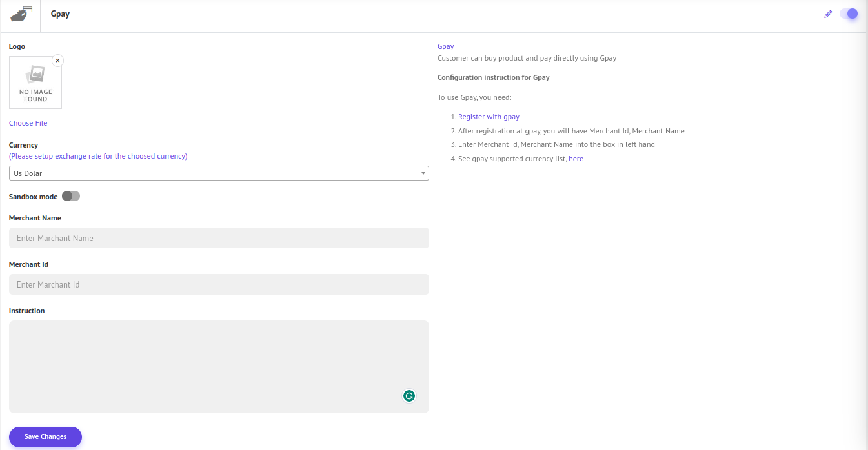Open the purple Gpay link above the description
Screen dimensions: 868x450
[445, 46]
